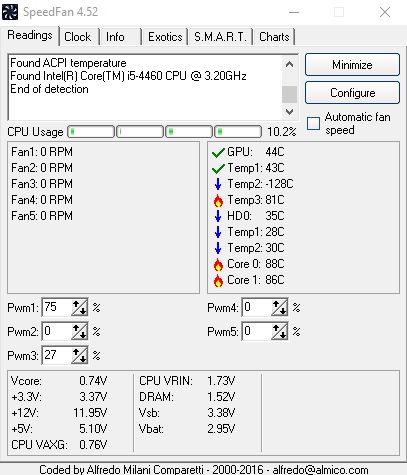This screenshot has height=475, width=407.
Task: Click the 'Fan2: 0 RPM' reading
Action: (42, 168)
